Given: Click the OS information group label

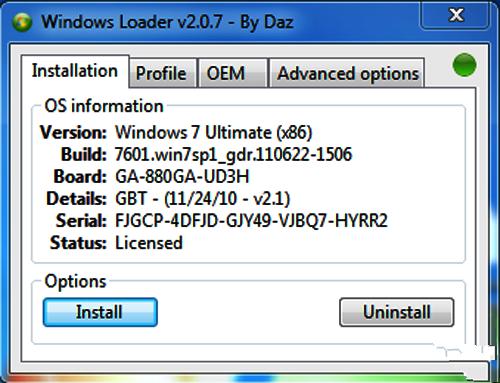Looking at the screenshot, I should pos(104,106).
